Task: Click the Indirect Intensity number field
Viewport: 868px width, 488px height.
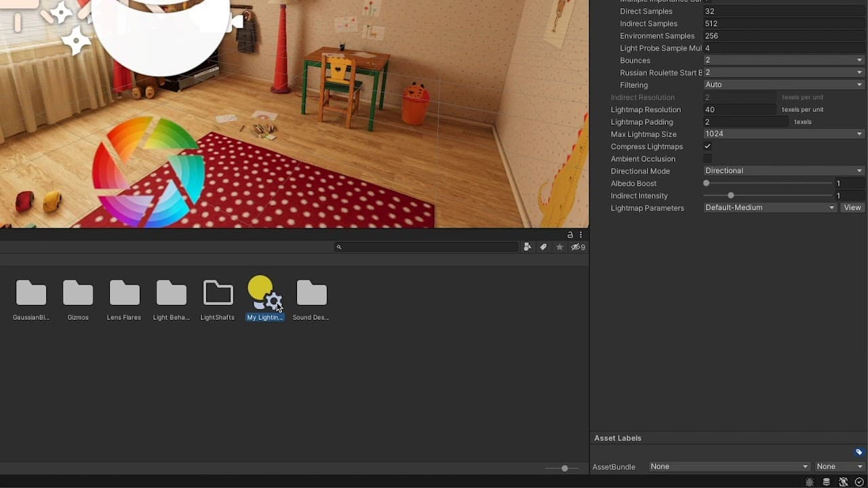Action: click(x=850, y=196)
